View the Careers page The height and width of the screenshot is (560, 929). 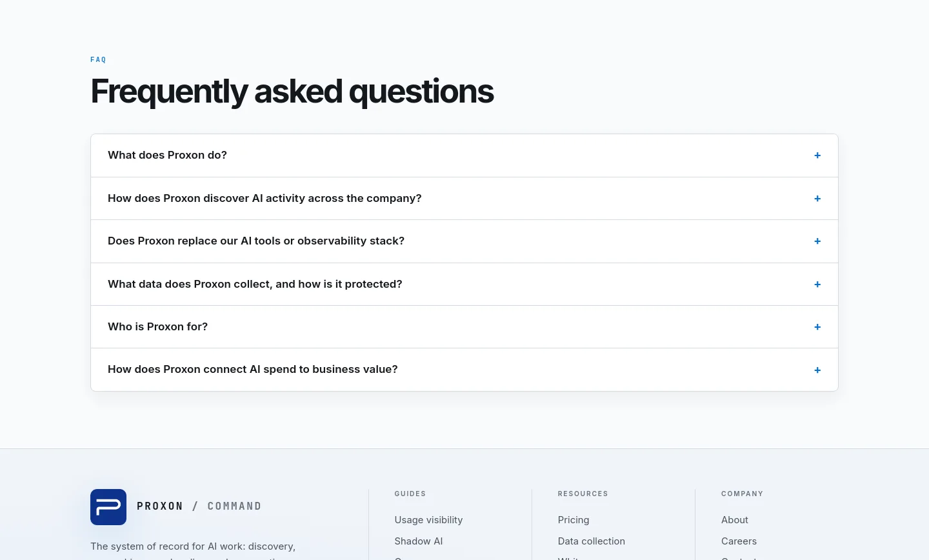click(739, 541)
